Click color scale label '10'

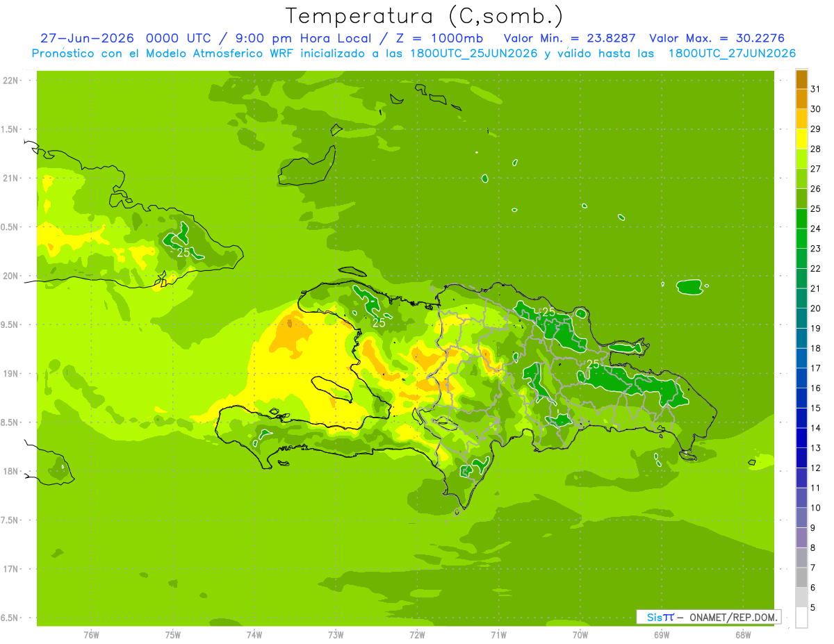click(x=816, y=508)
